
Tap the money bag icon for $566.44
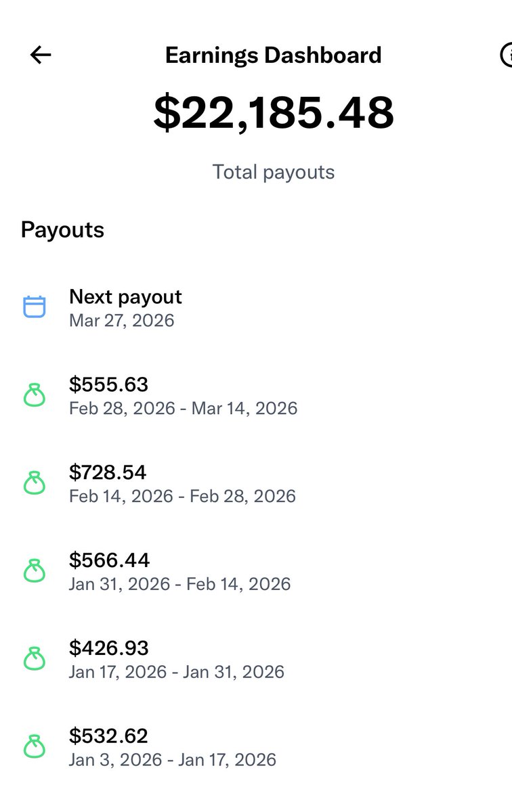tap(35, 571)
